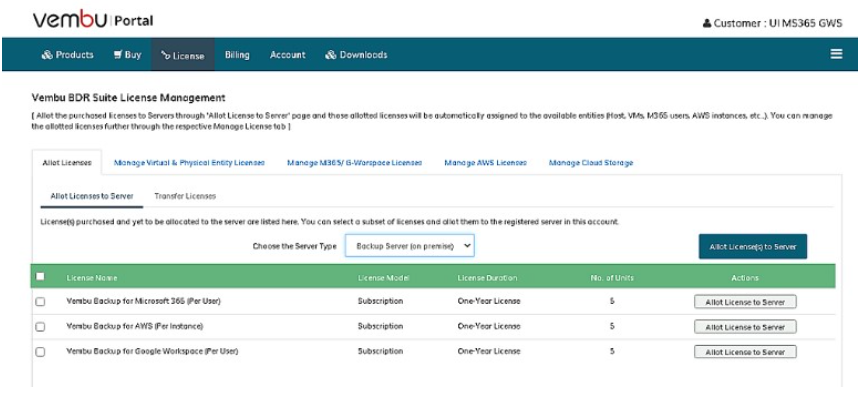Click the blue Allot License(s) to Server button
The image size is (861, 405).
tap(753, 247)
